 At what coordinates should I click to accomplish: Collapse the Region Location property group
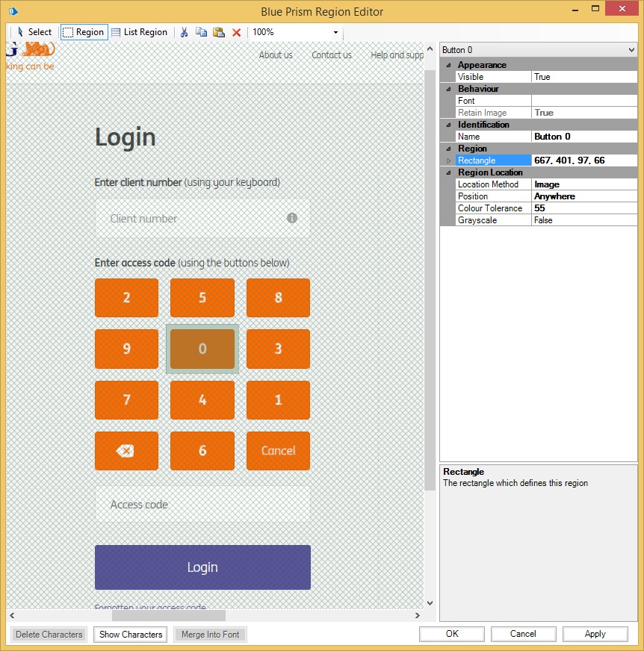click(448, 172)
